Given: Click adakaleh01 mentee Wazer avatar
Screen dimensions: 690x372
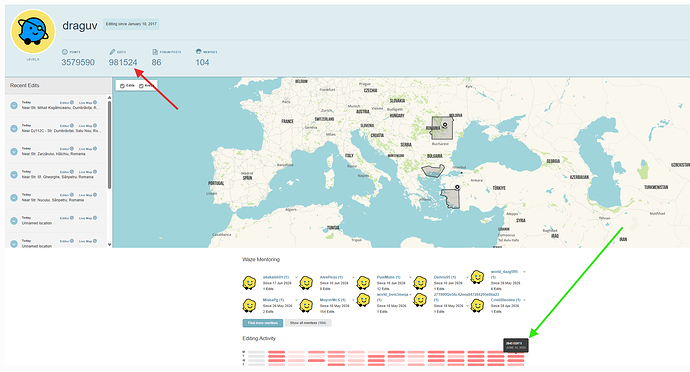Looking at the screenshot, I should tap(250, 283).
